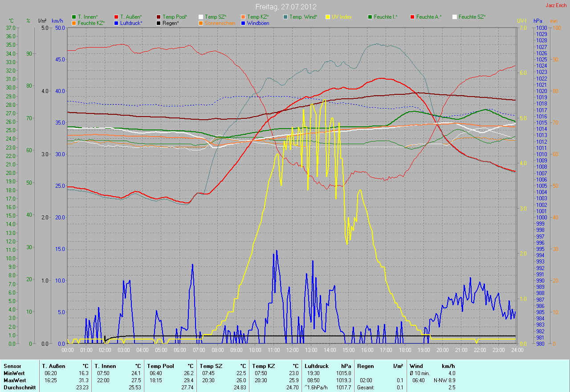Select the orange swatch next to Feuchte KZ*

[x=74, y=23]
